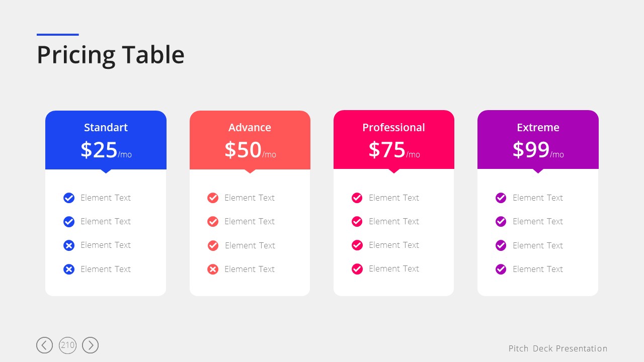Click the $25/mo price in Standart
The height and width of the screenshot is (362, 644).
pos(106,150)
